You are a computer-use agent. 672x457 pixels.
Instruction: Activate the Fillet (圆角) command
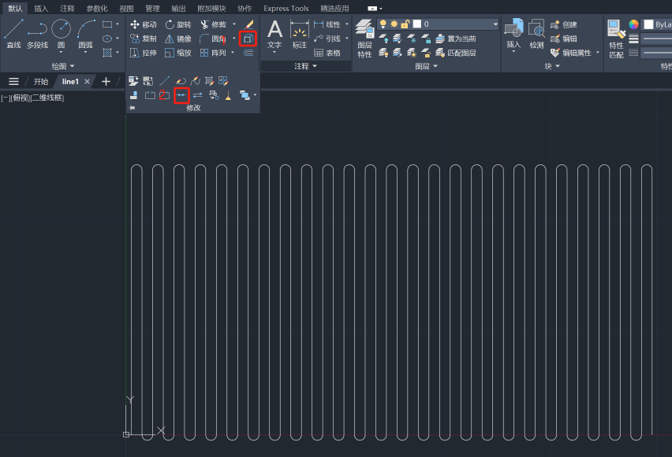tap(213, 39)
